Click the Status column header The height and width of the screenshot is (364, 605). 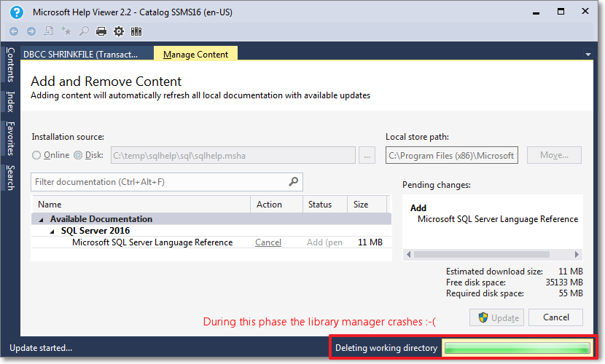tap(325, 205)
